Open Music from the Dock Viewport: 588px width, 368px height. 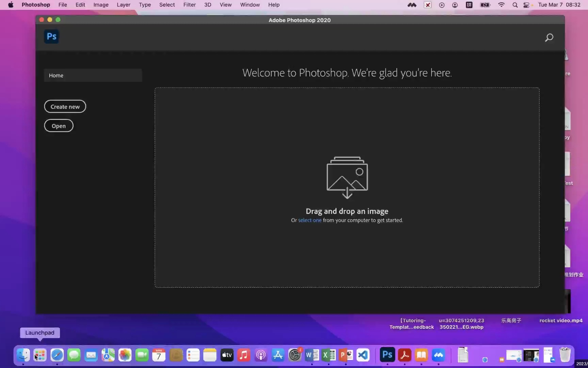pos(244,355)
